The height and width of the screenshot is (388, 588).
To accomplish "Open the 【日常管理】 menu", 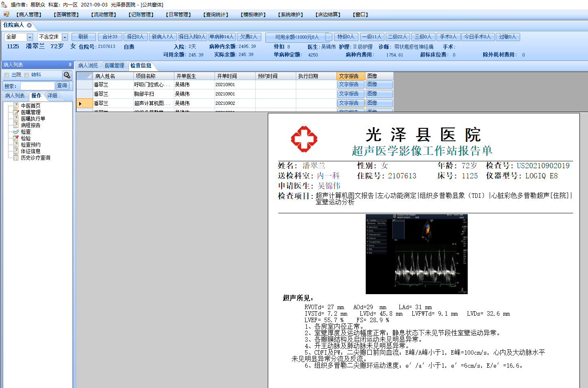I will pyautogui.click(x=178, y=15).
